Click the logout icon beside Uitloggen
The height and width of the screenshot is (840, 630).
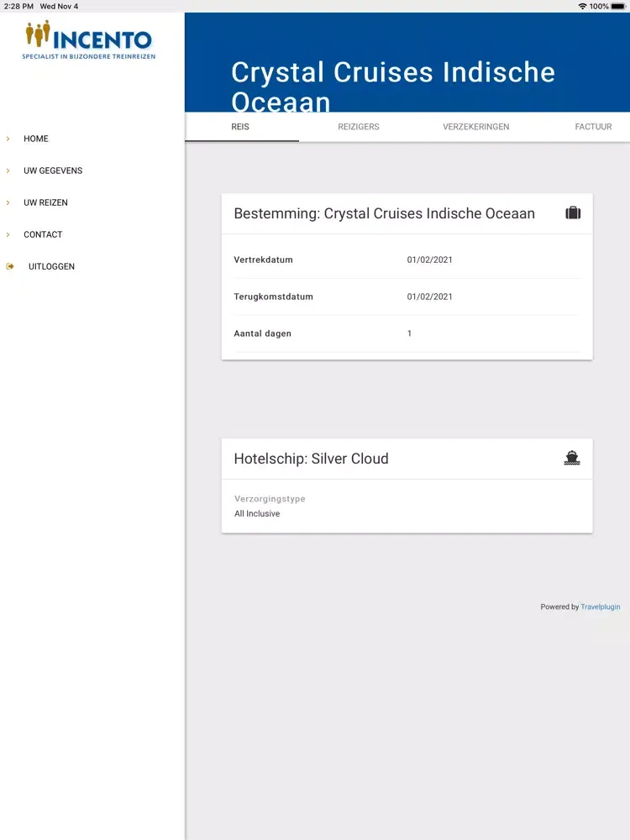point(10,266)
